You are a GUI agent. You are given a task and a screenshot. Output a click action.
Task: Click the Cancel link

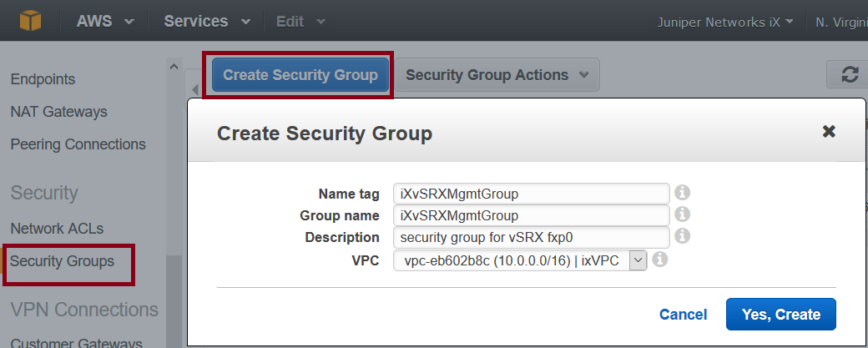pos(683,315)
